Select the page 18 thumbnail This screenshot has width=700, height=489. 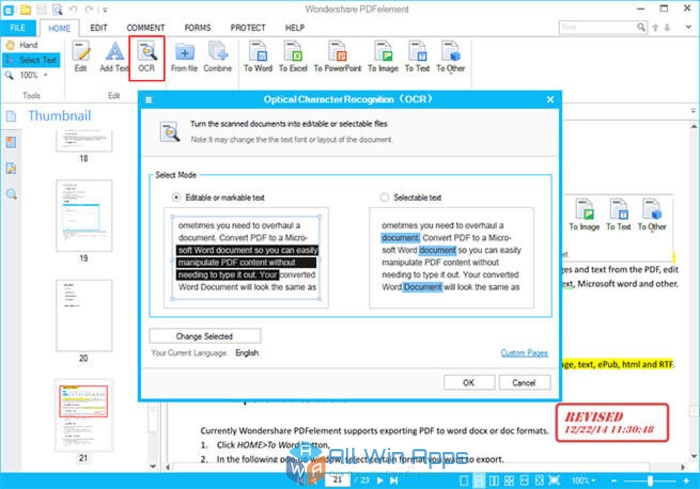tap(84, 141)
